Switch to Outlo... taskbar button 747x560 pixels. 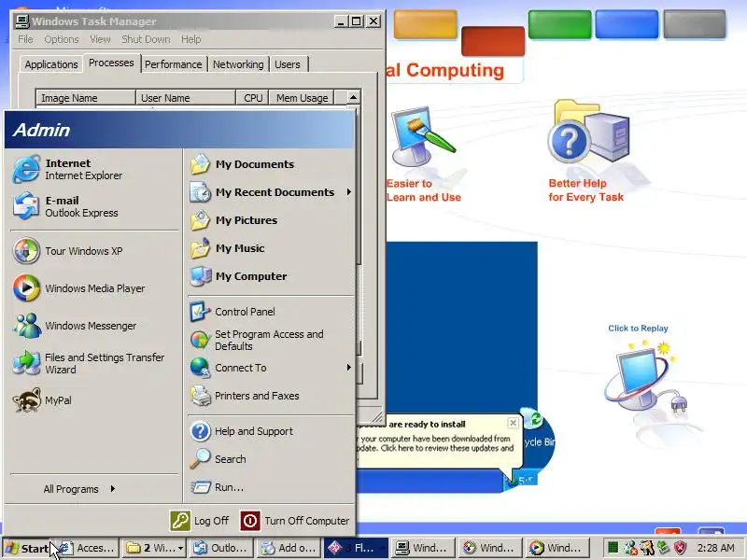click(x=221, y=548)
